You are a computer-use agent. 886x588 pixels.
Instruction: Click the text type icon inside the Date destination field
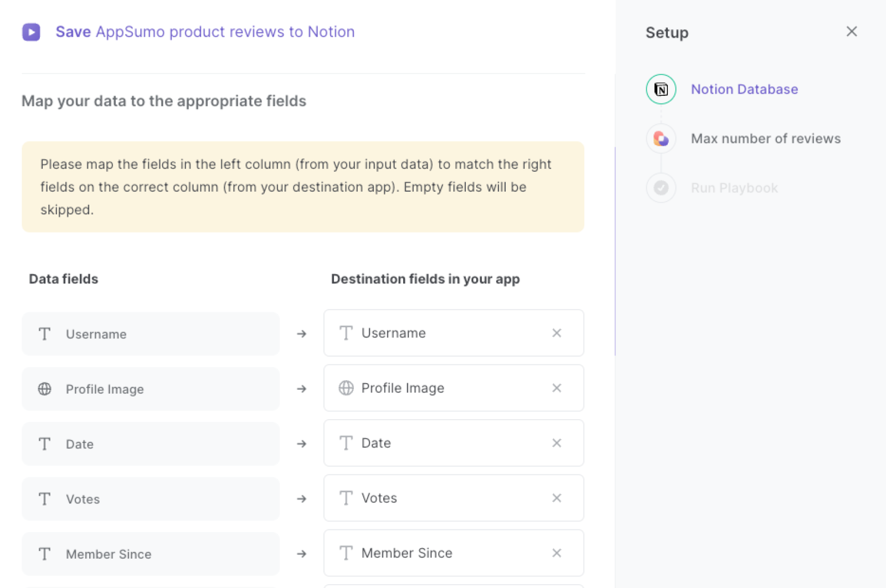[x=346, y=443]
